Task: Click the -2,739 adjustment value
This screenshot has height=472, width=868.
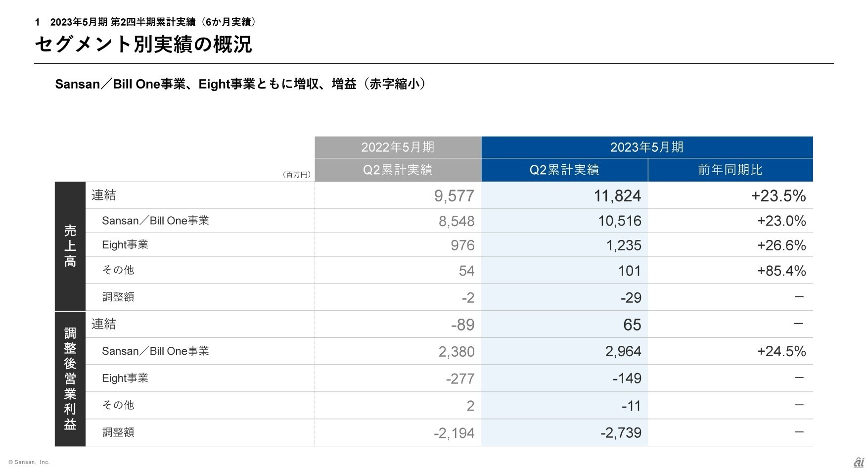Action: 620,433
